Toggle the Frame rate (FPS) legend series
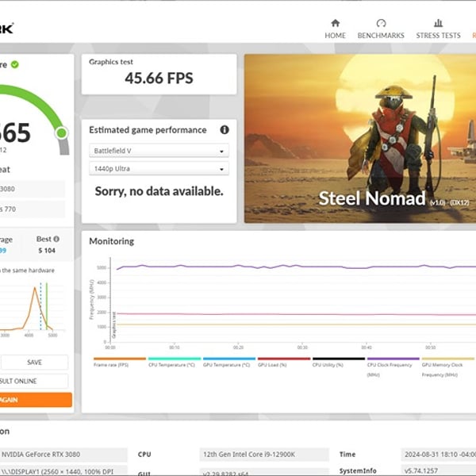 coord(120,363)
